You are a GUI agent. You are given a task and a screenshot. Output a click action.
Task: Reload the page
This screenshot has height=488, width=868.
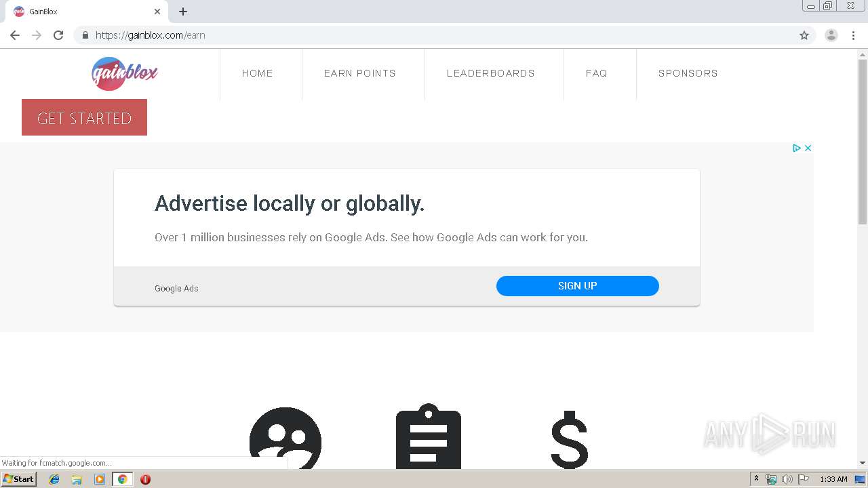[58, 35]
